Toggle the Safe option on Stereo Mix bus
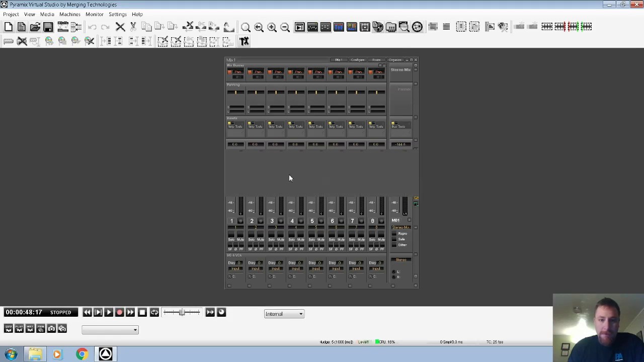This screenshot has height=362, width=644. (394, 239)
